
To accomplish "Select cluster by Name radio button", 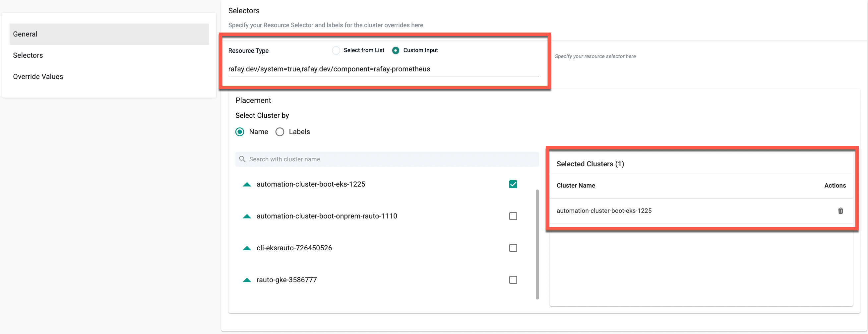I will click(240, 132).
